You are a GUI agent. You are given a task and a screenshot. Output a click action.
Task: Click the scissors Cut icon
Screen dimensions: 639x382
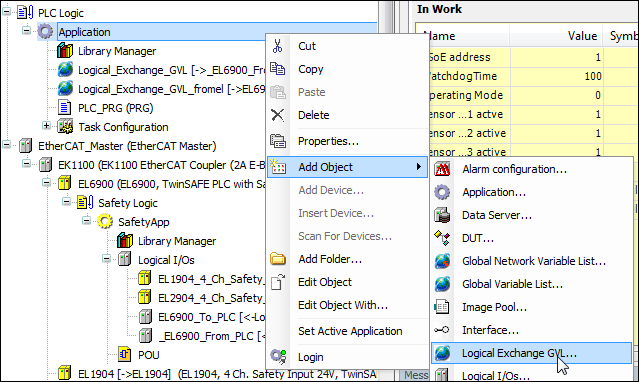(x=278, y=46)
